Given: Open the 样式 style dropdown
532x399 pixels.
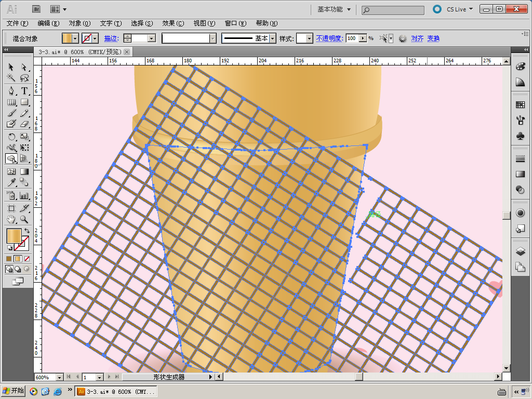Looking at the screenshot, I should 309,38.
